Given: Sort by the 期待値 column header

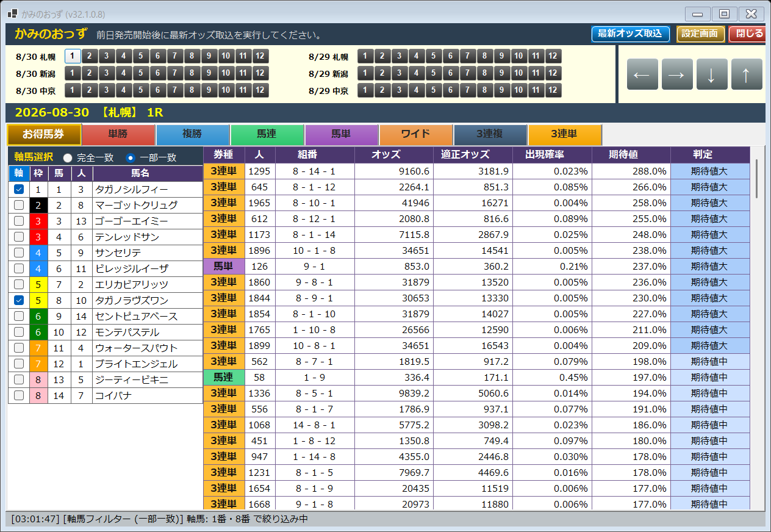Looking at the screenshot, I should tap(631, 155).
